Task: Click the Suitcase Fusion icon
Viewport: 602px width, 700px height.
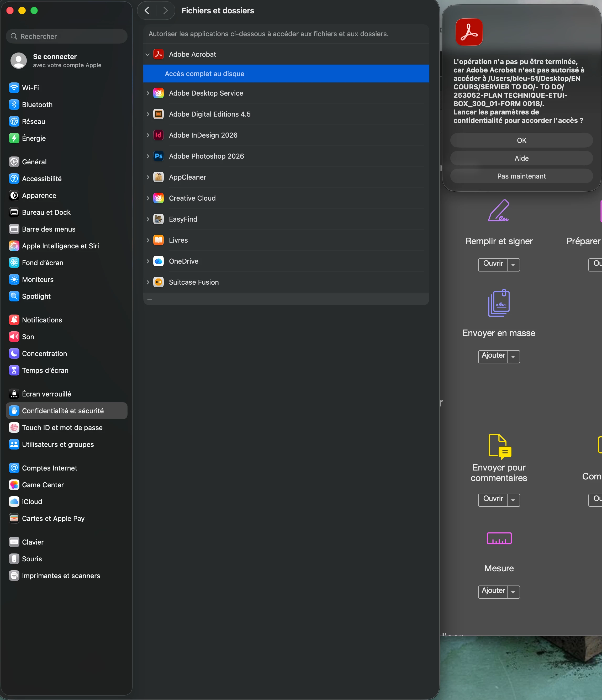Action: click(158, 282)
